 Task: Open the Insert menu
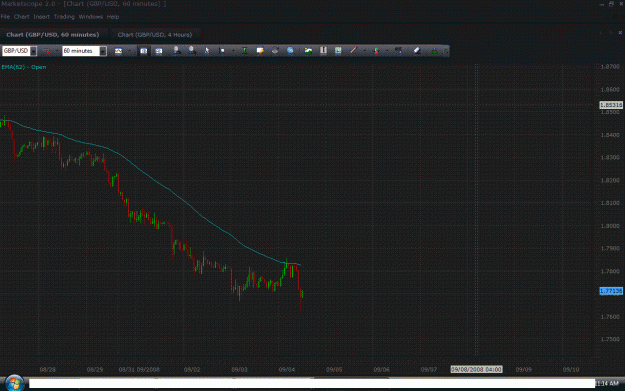point(41,17)
